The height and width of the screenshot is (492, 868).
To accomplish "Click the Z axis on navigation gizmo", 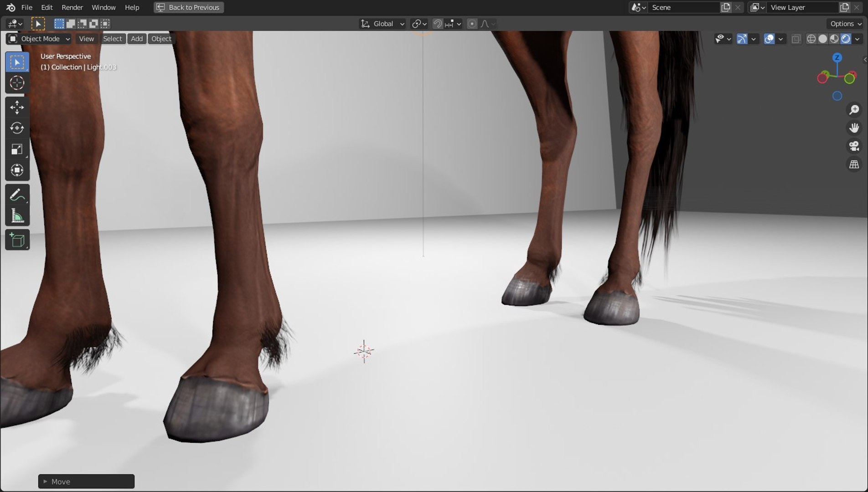I will (x=837, y=58).
